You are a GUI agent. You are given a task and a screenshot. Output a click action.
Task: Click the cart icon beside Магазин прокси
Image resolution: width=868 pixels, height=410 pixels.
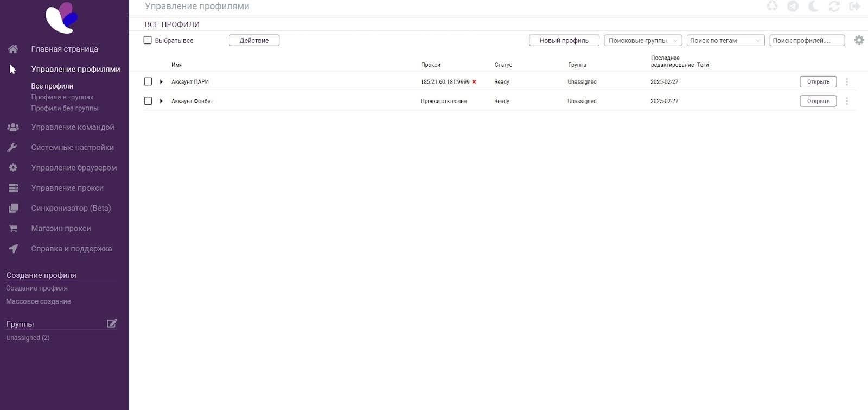click(x=13, y=229)
